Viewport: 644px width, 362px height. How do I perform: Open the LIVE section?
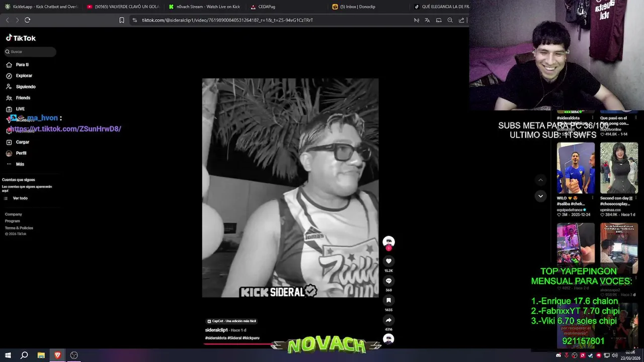pos(15,109)
